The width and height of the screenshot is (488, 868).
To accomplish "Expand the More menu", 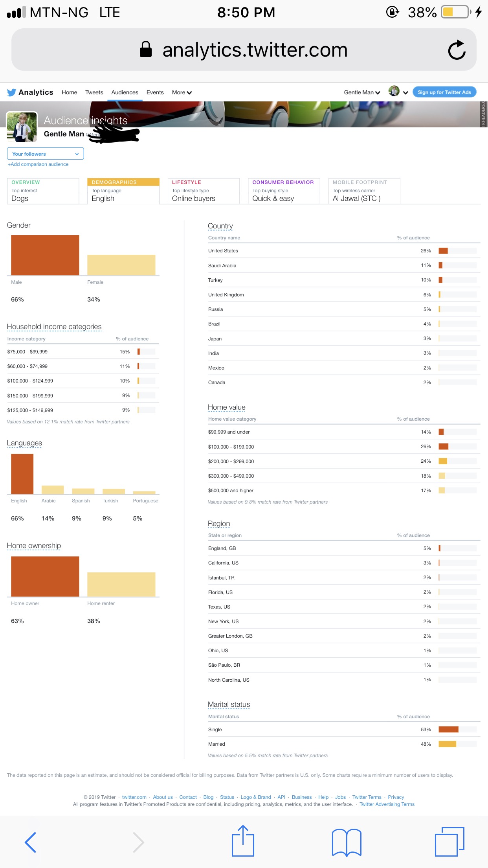I will coord(182,92).
